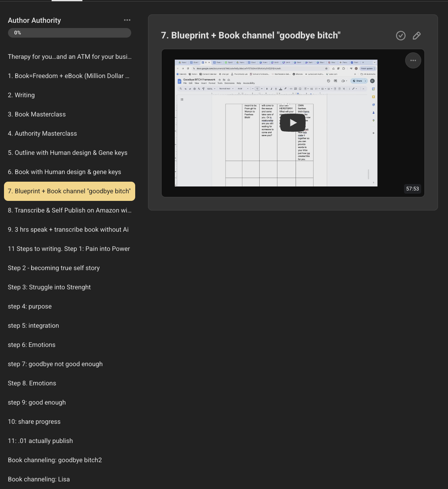Open step 4: purpose lesson

click(70, 307)
